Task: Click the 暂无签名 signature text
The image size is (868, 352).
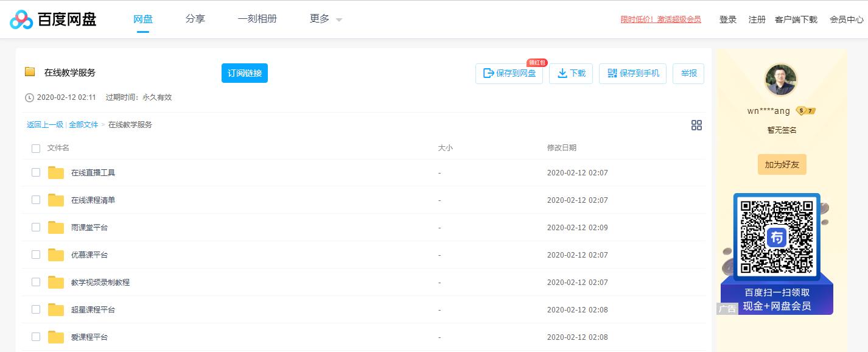Action: pyautogui.click(x=782, y=130)
